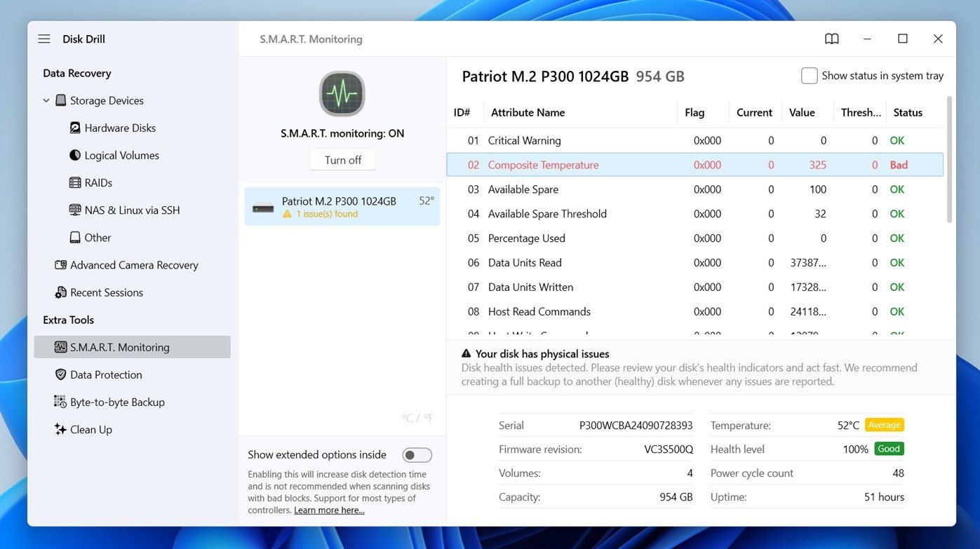Click the Data Protection shield icon

[x=61, y=374]
